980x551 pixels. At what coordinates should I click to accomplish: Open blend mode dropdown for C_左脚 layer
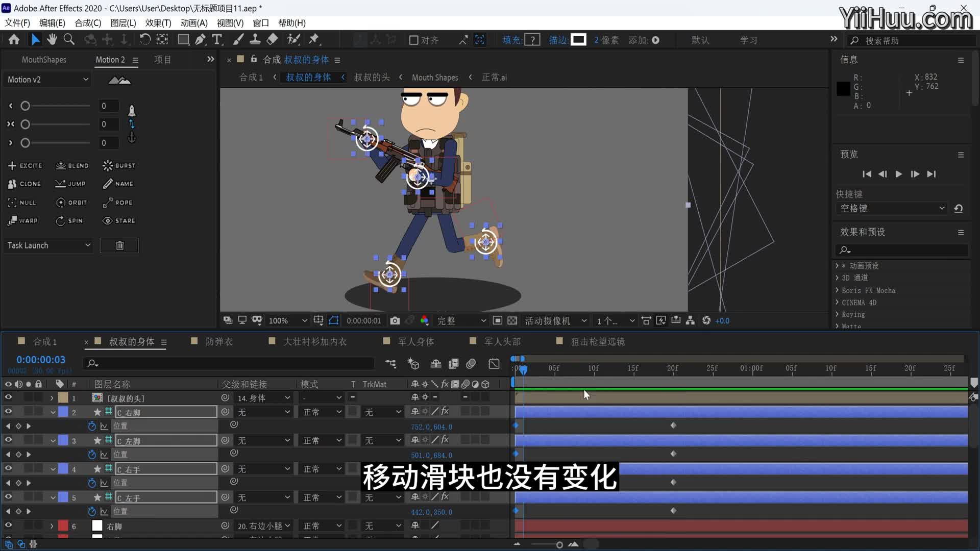pos(322,441)
